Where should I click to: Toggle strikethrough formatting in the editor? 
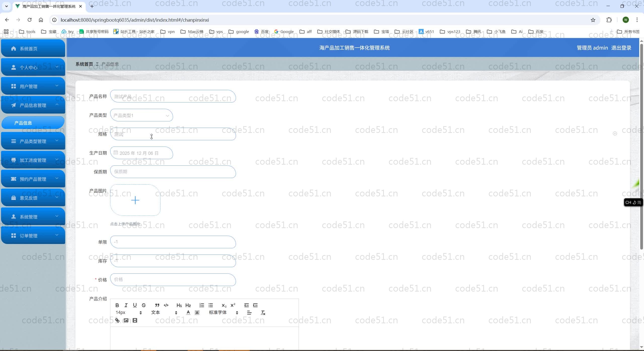(144, 305)
